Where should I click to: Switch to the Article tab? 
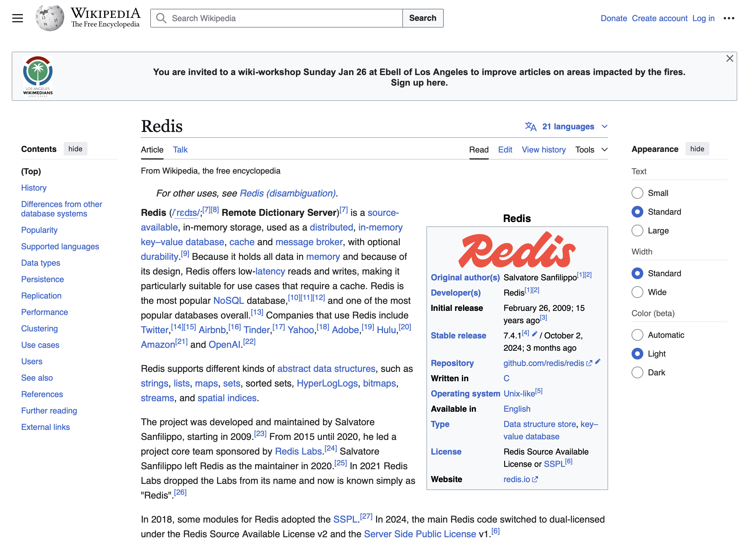pos(152,150)
